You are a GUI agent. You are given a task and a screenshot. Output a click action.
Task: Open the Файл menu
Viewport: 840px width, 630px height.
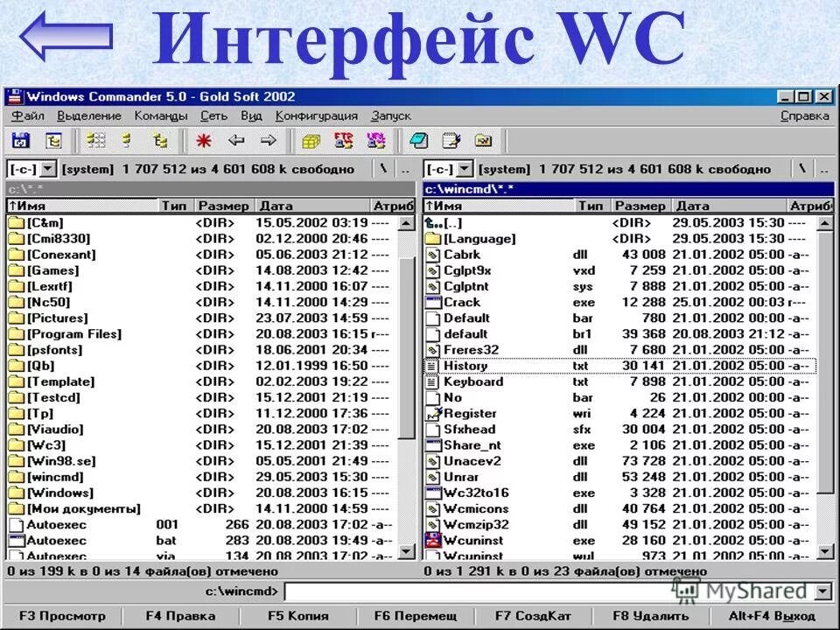[28, 115]
